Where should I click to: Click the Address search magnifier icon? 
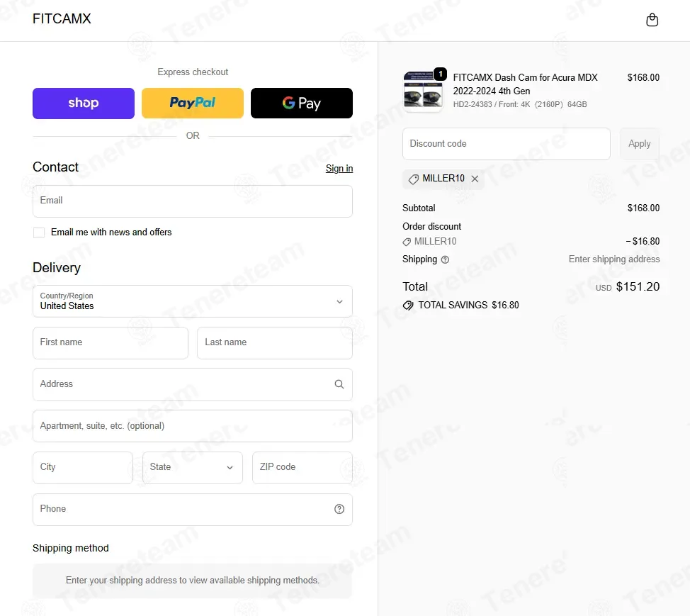(x=339, y=384)
